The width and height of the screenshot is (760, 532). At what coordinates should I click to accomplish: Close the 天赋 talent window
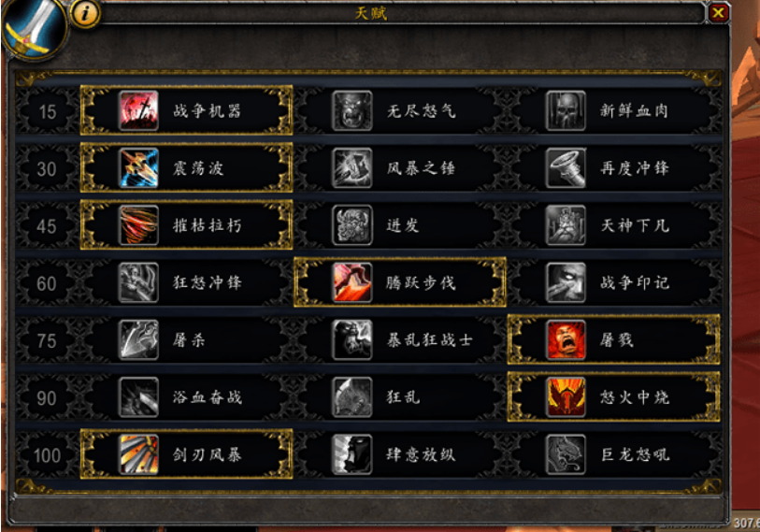point(718,12)
